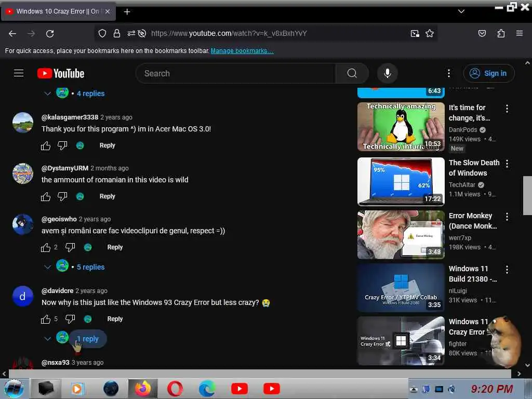Dislike the comment by @geoiswho

click(x=70, y=247)
